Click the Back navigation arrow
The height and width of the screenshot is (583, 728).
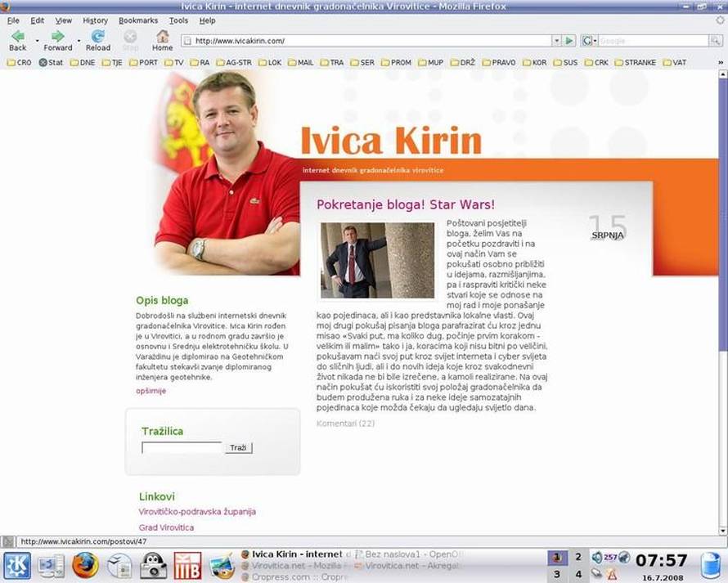[16, 37]
